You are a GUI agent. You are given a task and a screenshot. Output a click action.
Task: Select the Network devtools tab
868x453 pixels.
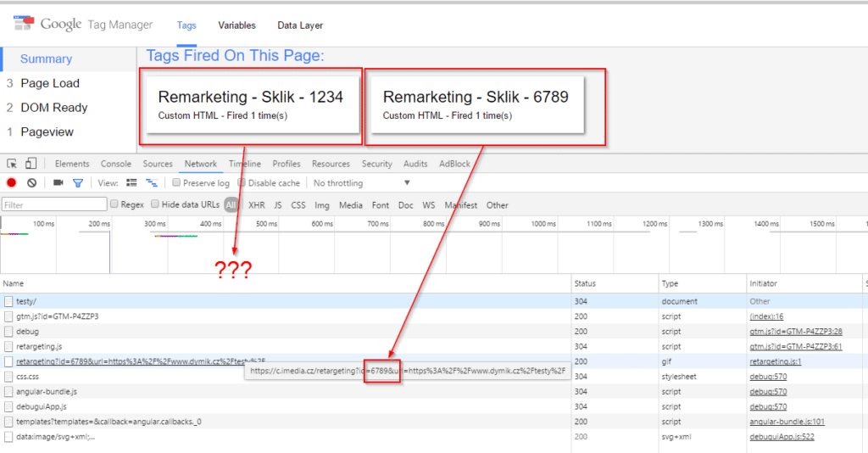200,164
